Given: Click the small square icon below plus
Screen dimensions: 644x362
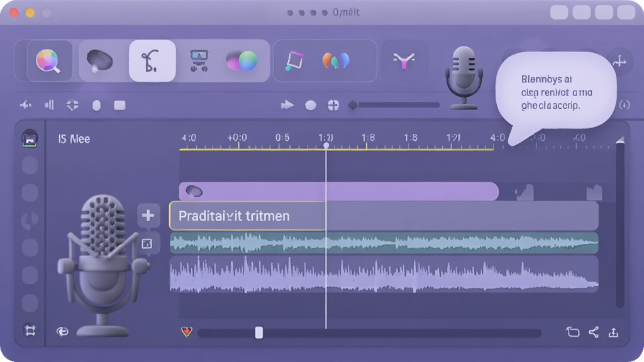Looking at the screenshot, I should pyautogui.click(x=147, y=244).
